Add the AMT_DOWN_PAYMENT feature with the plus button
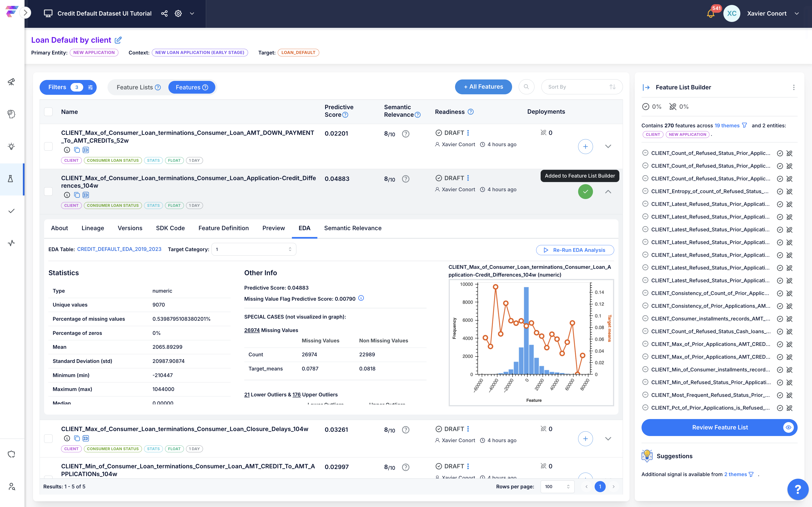The height and width of the screenshot is (507, 812). point(585,146)
